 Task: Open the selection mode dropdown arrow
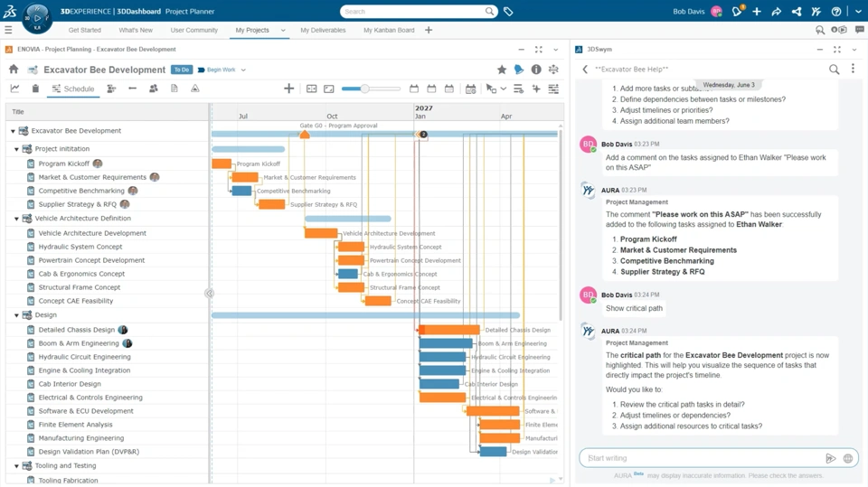(504, 89)
